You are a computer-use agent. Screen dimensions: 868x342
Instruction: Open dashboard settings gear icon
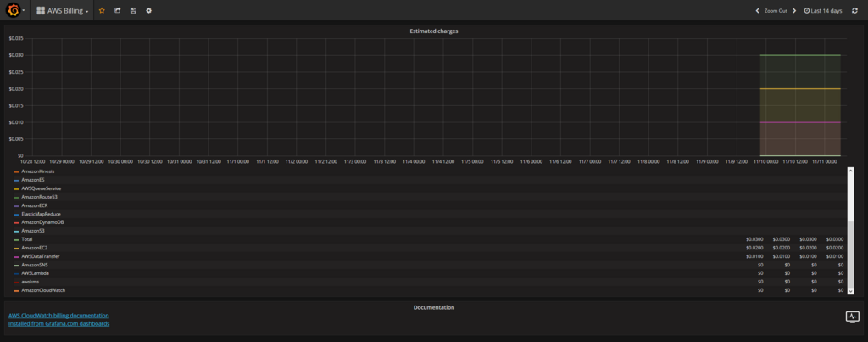pyautogui.click(x=148, y=10)
